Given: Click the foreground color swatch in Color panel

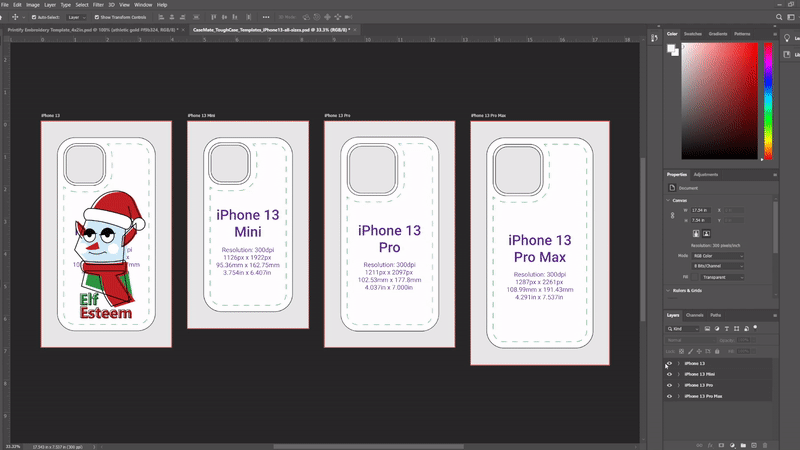Looking at the screenshot, I should click(x=671, y=46).
